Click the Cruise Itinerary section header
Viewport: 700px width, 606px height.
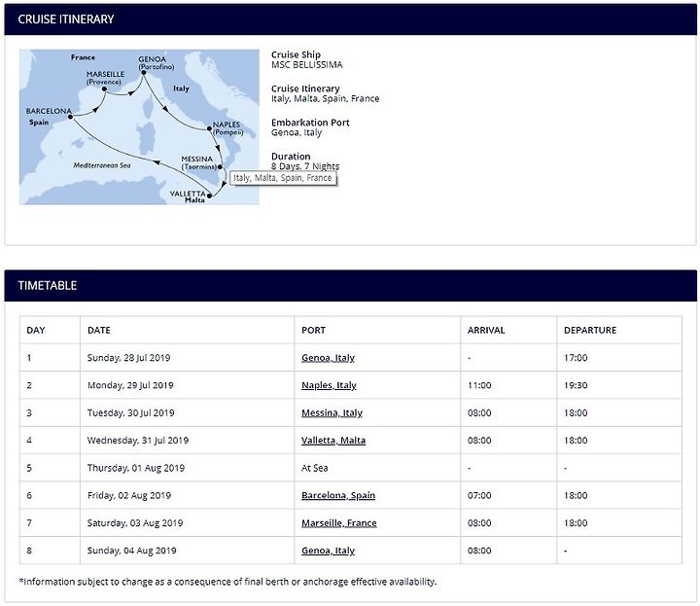[350, 19]
